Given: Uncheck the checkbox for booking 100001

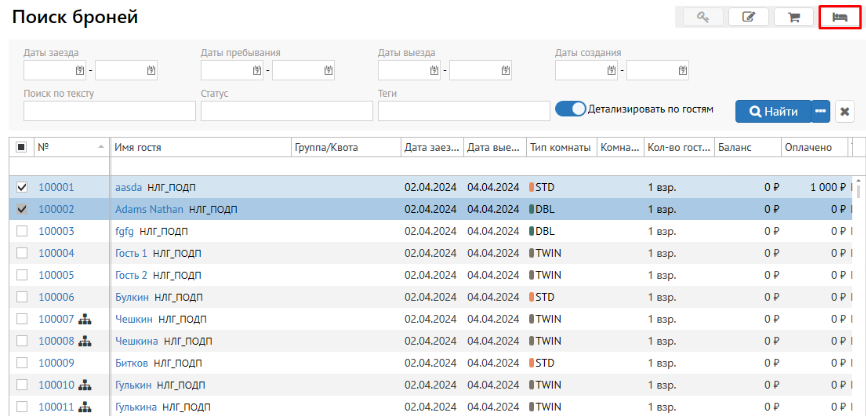Looking at the screenshot, I should click(x=22, y=187).
